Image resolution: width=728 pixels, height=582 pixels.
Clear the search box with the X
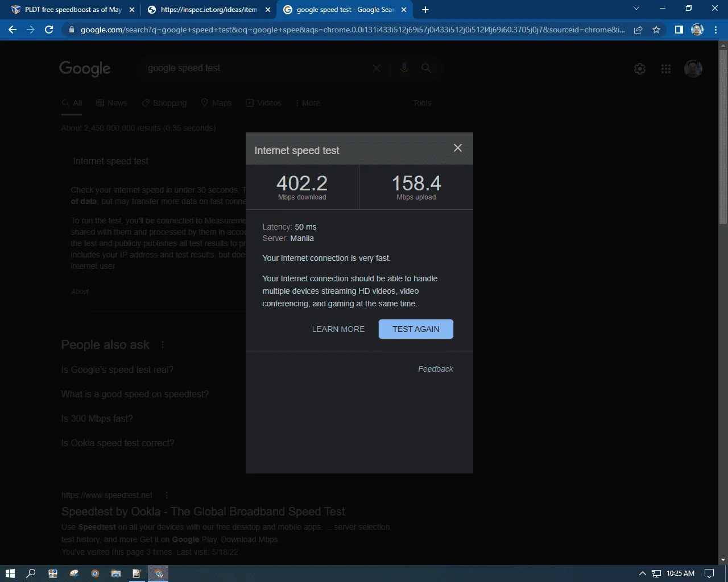[377, 68]
